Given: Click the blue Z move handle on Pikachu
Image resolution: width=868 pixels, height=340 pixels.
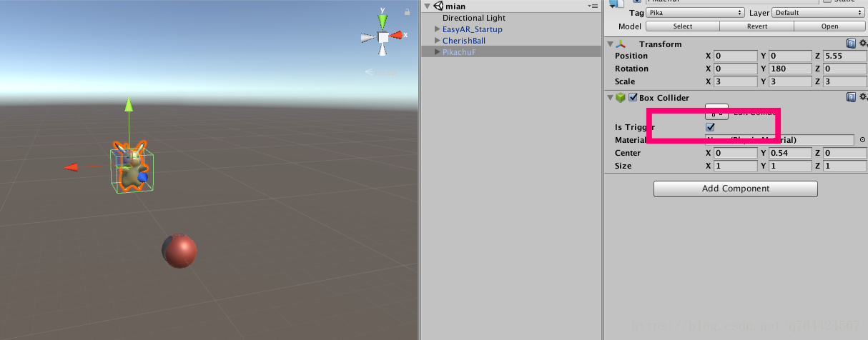Looking at the screenshot, I should (x=142, y=176).
